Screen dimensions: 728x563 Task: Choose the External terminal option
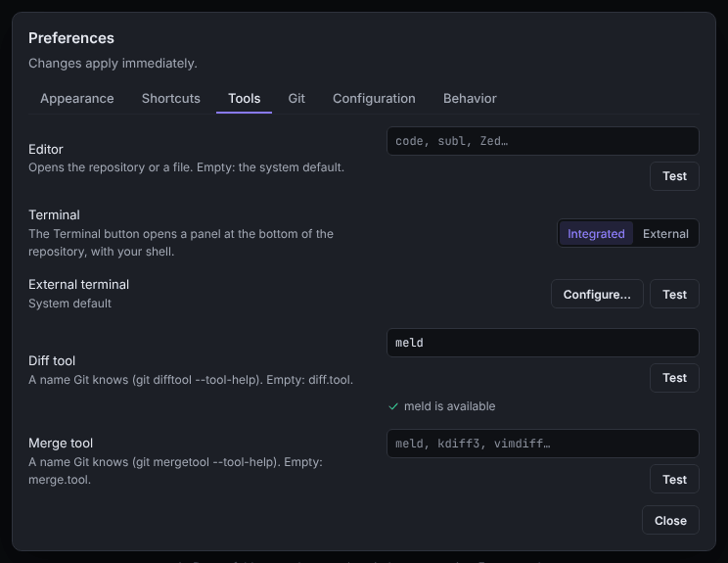665,234
